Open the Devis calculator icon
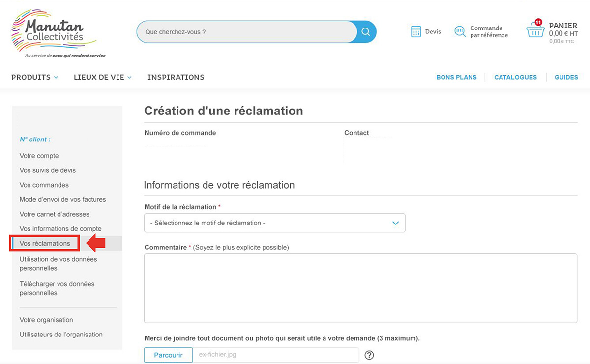The image size is (590, 364). pos(416,32)
